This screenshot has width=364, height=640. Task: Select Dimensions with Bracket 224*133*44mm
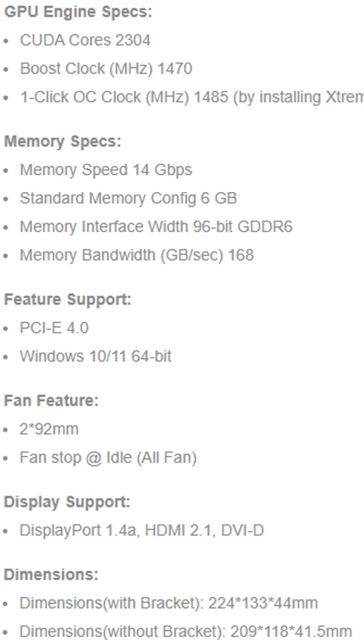169,603
